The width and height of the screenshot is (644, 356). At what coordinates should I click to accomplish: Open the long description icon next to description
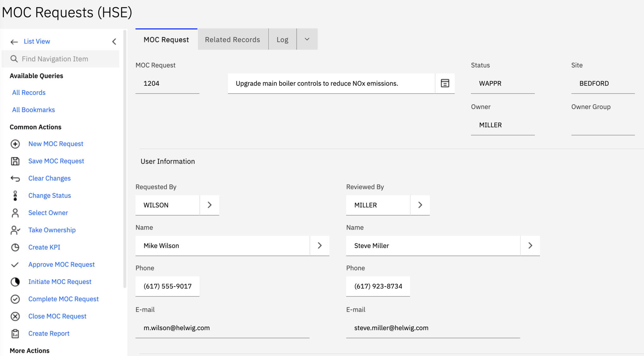[x=445, y=83]
